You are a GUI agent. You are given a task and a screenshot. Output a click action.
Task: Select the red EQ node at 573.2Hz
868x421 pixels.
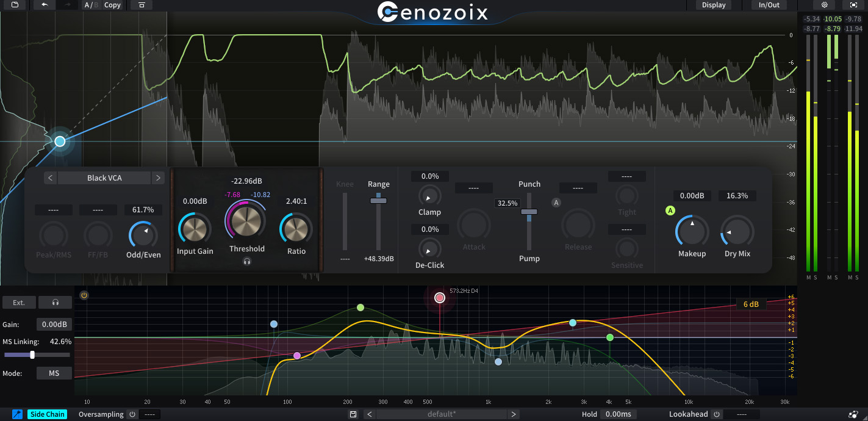(x=440, y=298)
